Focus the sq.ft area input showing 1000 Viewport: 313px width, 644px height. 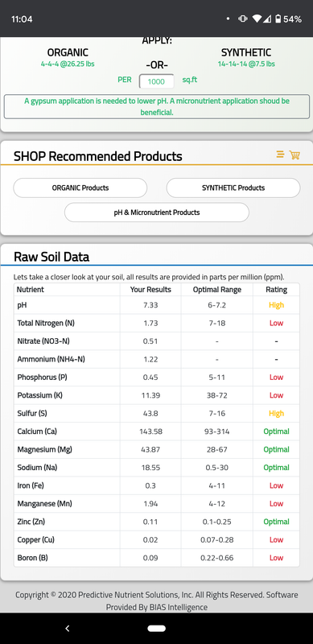click(156, 81)
